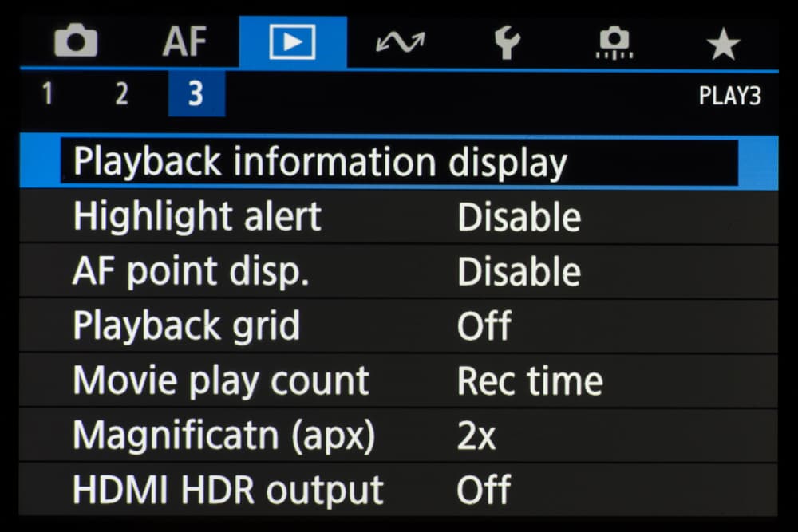Click the 2x magnification value
The width and height of the screenshot is (798, 532).
(476, 435)
